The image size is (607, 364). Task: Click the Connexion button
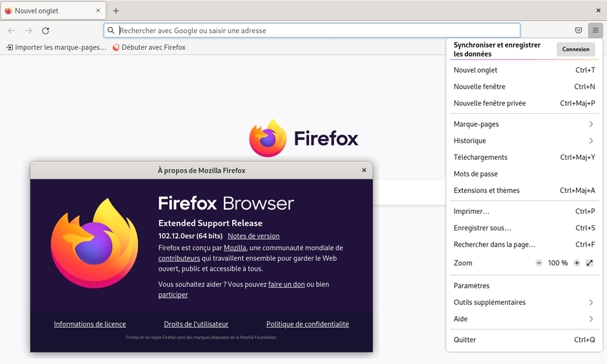pyautogui.click(x=576, y=49)
